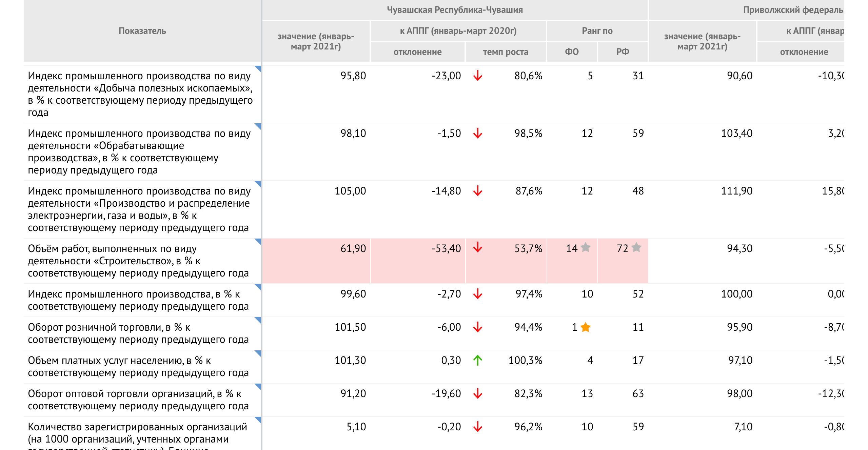The image size is (868, 450).
Task: Click blue corner marker on Количество зарегистрированных организаций row
Action: (x=258, y=420)
